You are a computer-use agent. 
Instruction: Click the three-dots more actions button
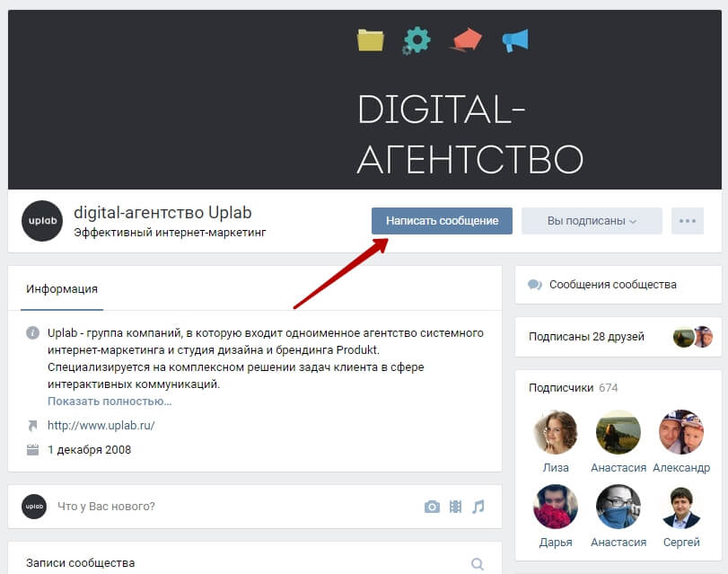[x=687, y=221]
